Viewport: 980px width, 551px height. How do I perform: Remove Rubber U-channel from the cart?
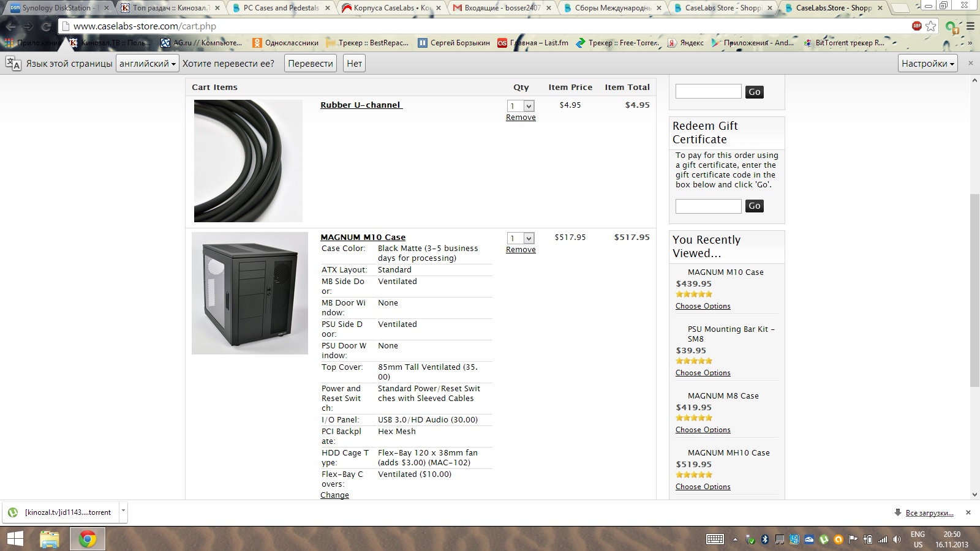tap(521, 118)
